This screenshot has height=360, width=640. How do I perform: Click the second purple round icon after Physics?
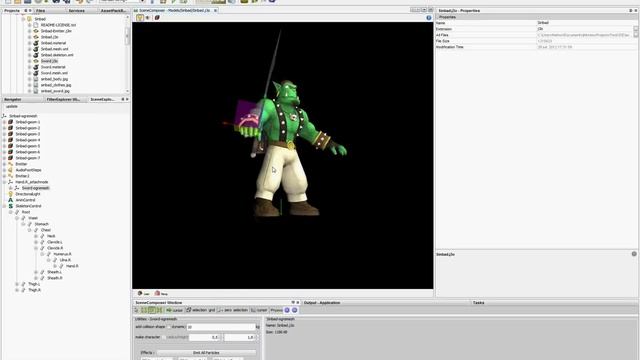(x=294, y=310)
